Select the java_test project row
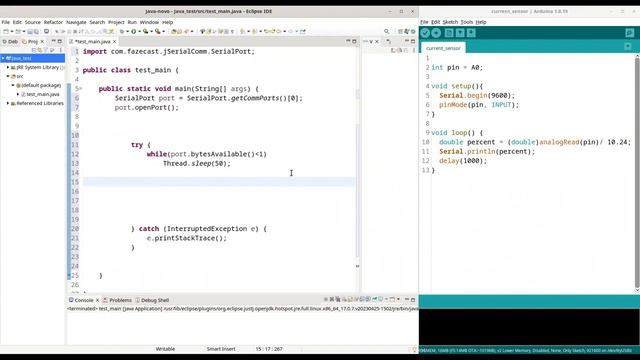 (x=32, y=58)
